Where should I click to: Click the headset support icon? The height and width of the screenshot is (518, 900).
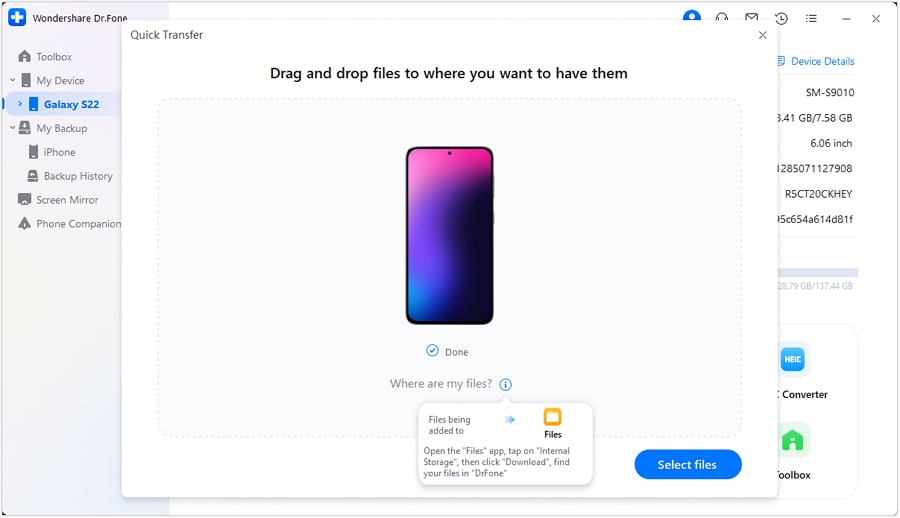point(721,17)
